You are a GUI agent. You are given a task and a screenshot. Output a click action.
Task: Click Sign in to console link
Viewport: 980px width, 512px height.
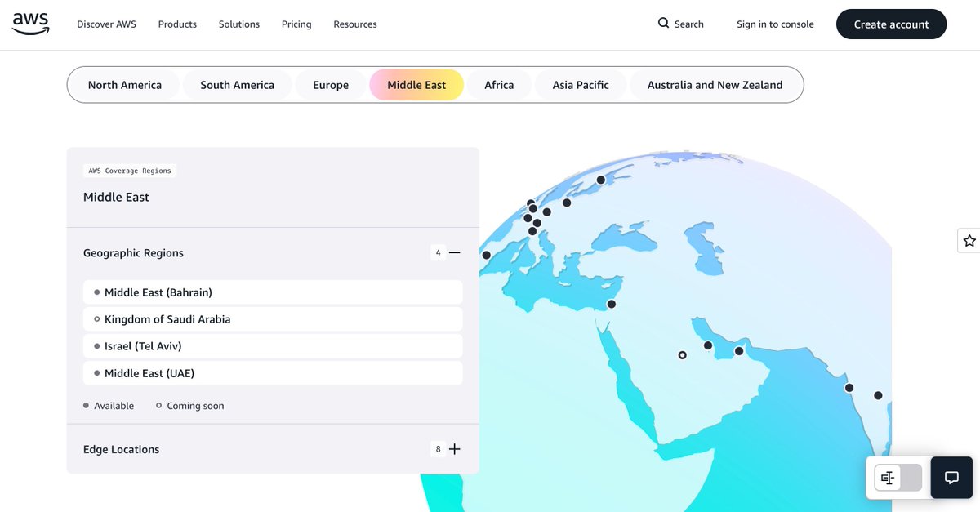pyautogui.click(x=775, y=24)
